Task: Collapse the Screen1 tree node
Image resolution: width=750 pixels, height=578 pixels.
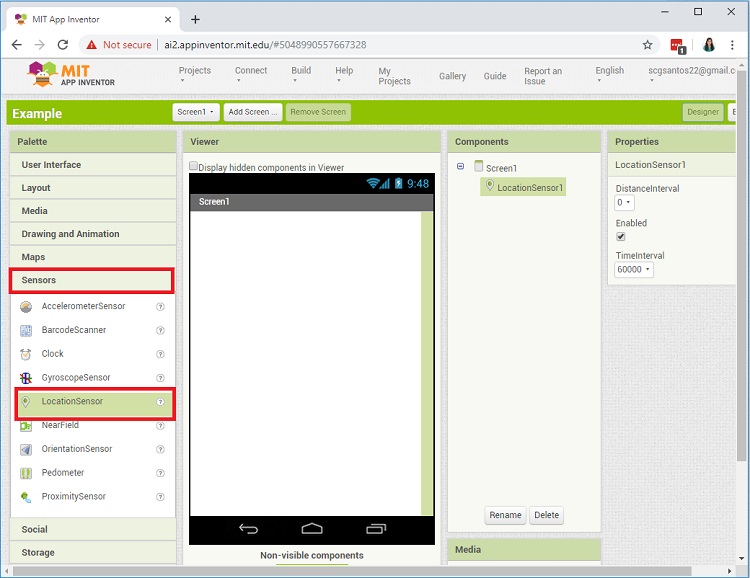Action: 460,167
